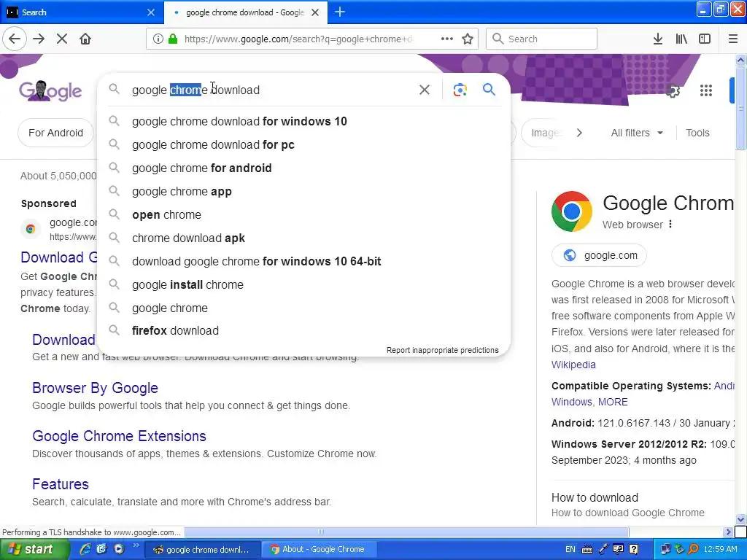Click the vertical scrollbar down arrow
This screenshot has height=560, width=747.
(x=740, y=519)
